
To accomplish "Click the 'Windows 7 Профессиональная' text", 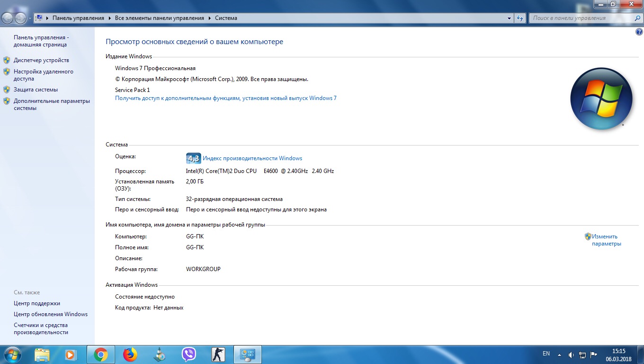I will 155,68.
